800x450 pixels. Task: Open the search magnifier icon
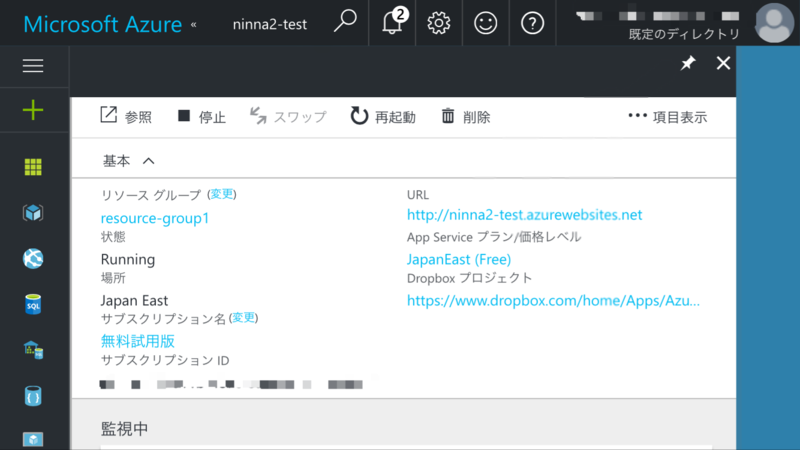[345, 22]
